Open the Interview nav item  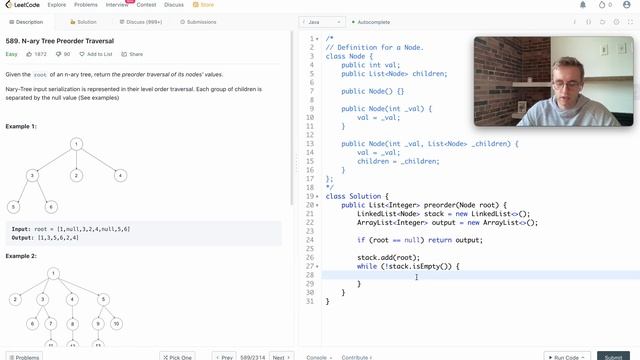tap(117, 5)
